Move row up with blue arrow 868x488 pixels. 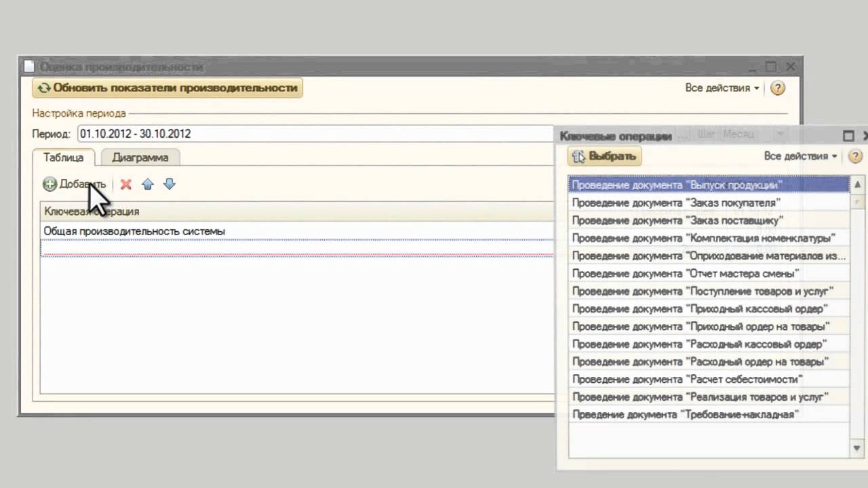(x=147, y=184)
